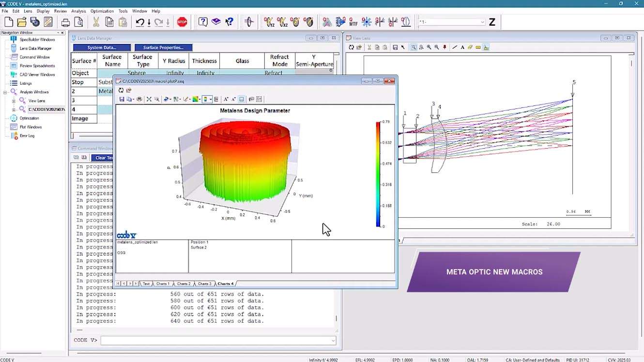Switch to the Charts 2 tab
This screenshot has width=644, height=362.
[x=184, y=284]
